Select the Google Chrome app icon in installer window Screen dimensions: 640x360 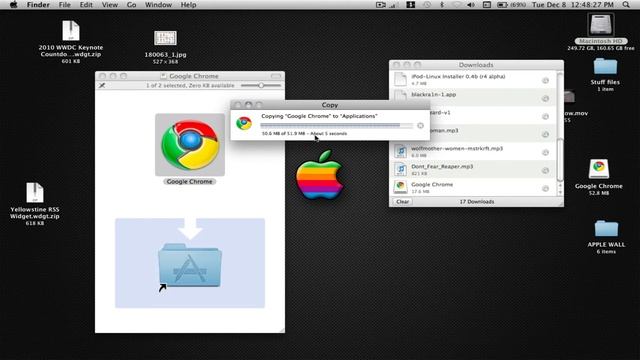190,145
